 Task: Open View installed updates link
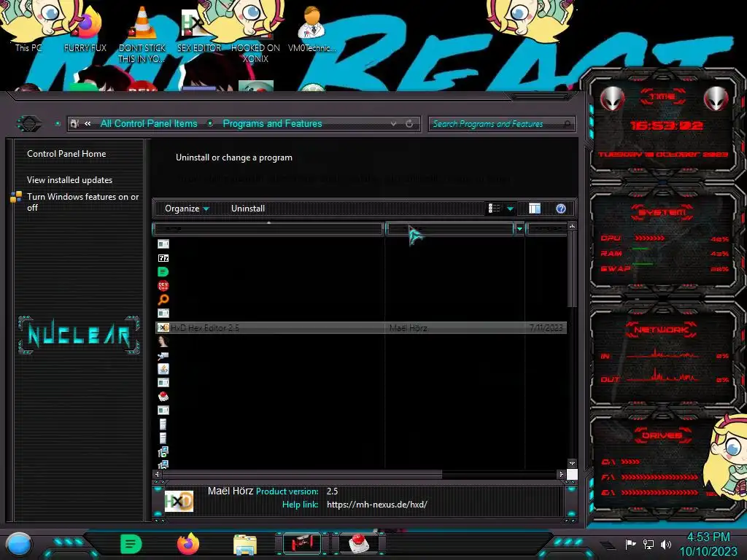[x=69, y=180]
